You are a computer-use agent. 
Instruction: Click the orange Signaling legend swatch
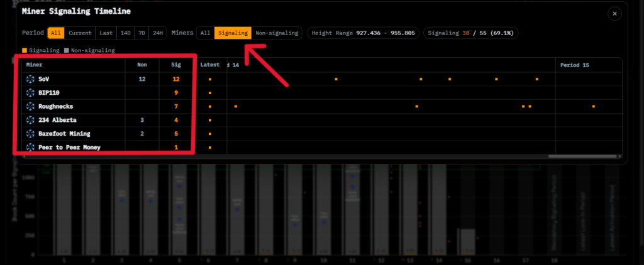(25, 50)
